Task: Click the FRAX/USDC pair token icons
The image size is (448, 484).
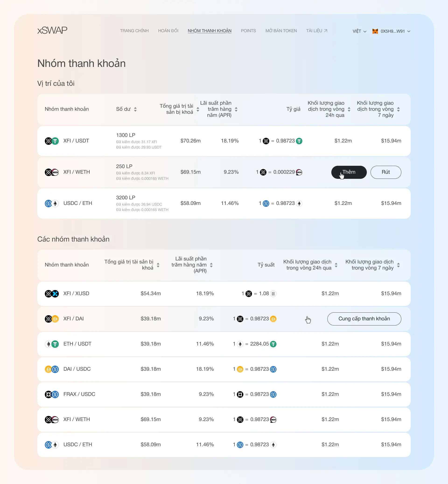Action: click(52, 394)
